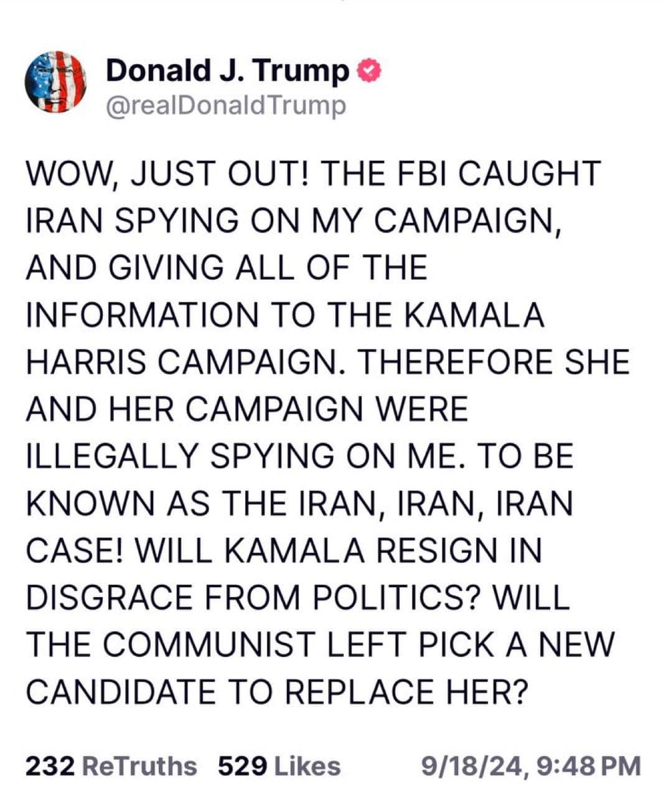Click the line DISGRACE FROM POLITICS? WILL
The height and width of the screenshot is (812, 666).
tap(298, 597)
